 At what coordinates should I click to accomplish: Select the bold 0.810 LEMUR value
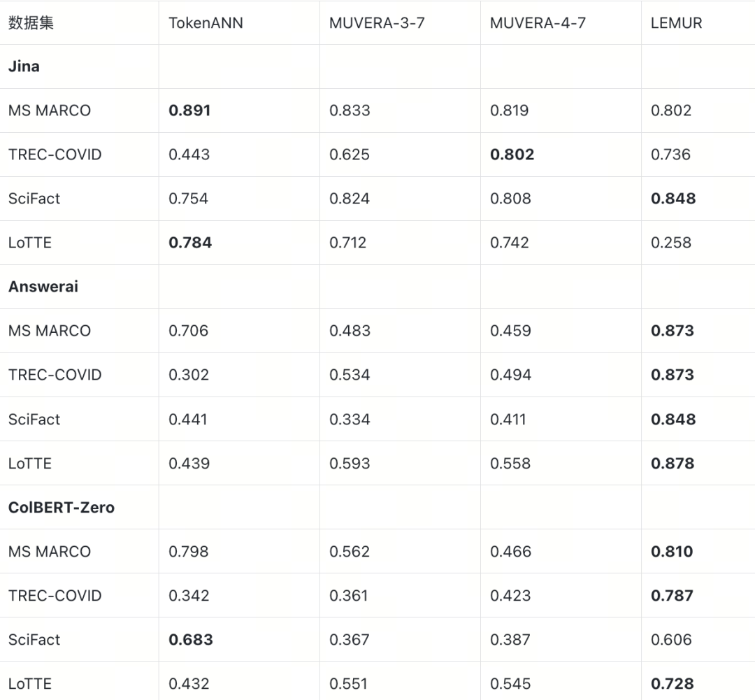click(672, 552)
